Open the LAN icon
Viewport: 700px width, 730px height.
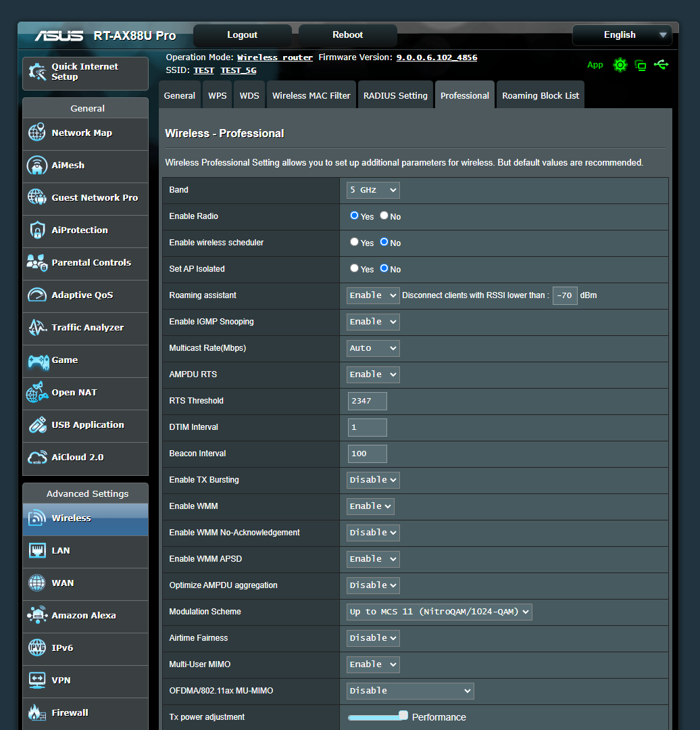click(x=36, y=550)
